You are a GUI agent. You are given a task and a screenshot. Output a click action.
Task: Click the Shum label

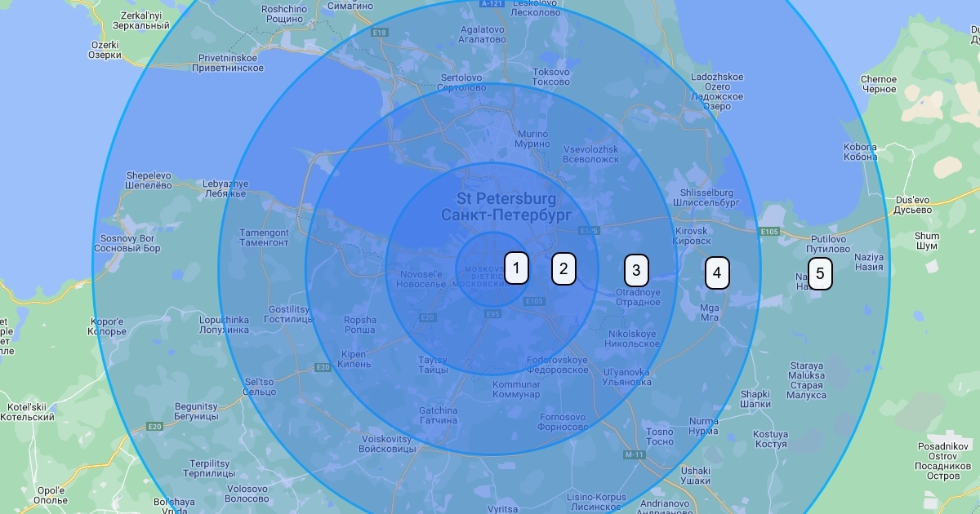pyautogui.click(x=927, y=241)
